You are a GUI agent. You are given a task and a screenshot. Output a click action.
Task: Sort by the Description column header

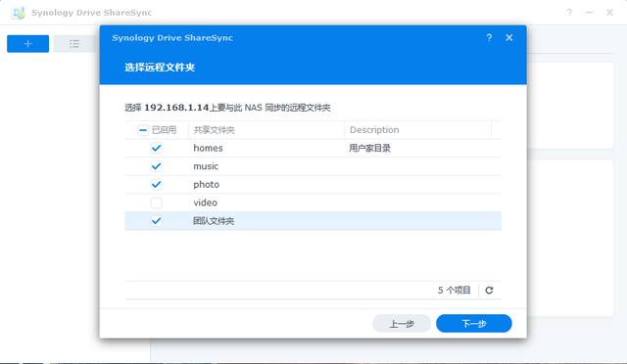(418, 130)
